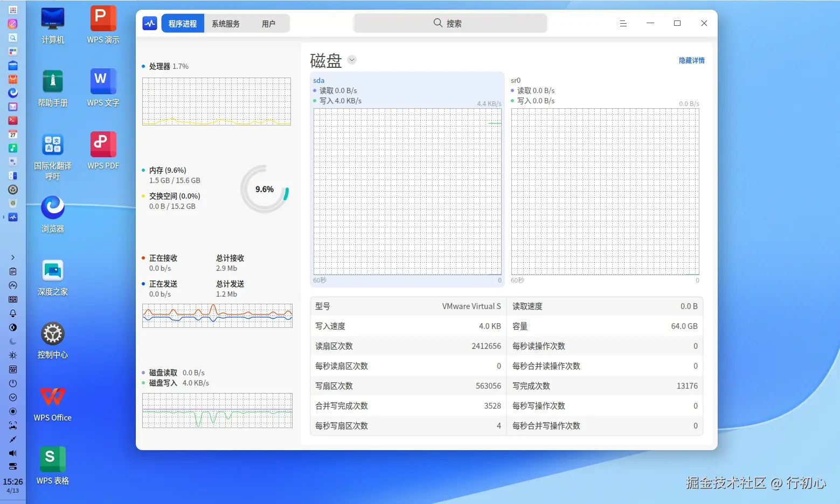
Task: Close the System Monitor window
Action: coord(704,23)
